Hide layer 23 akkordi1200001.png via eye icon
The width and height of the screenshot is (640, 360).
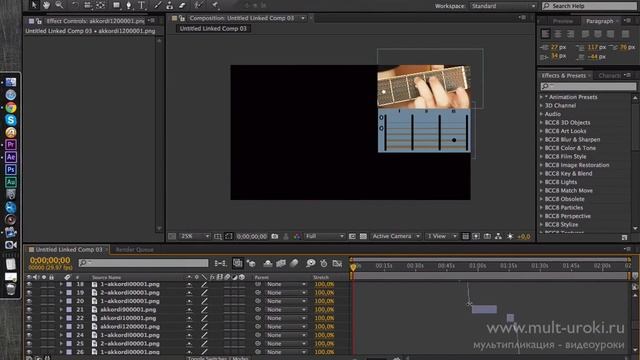coord(29,327)
